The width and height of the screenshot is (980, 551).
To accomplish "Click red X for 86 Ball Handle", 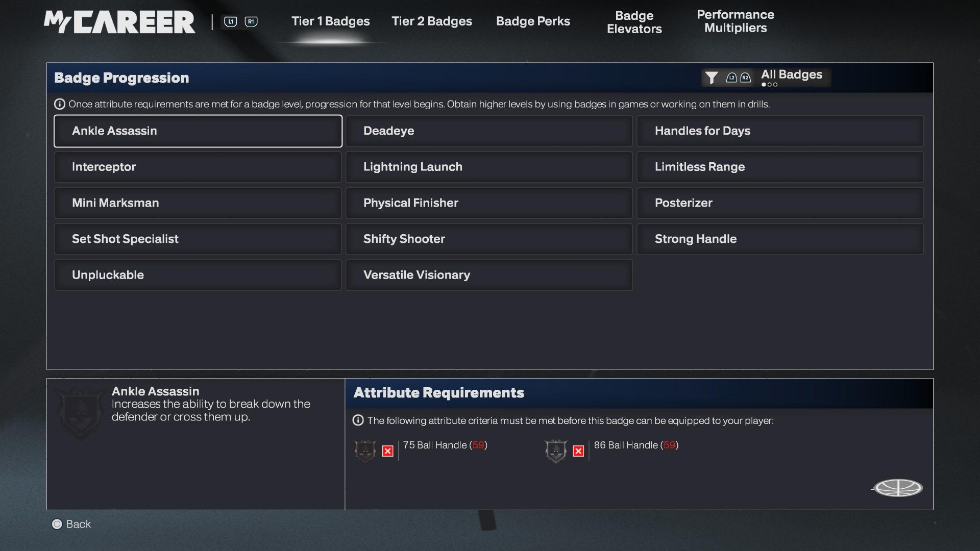I will 578,452.
